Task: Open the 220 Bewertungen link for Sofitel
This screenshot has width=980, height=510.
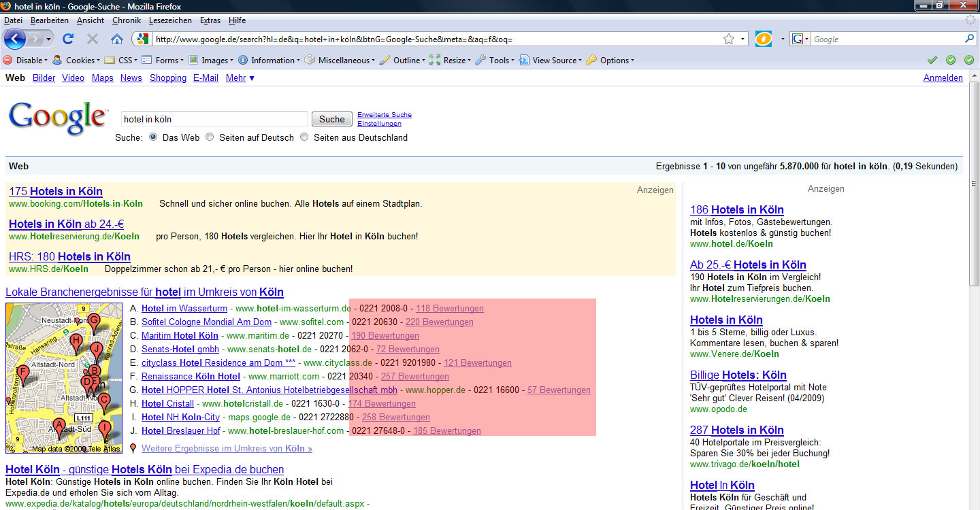Action: coord(440,322)
